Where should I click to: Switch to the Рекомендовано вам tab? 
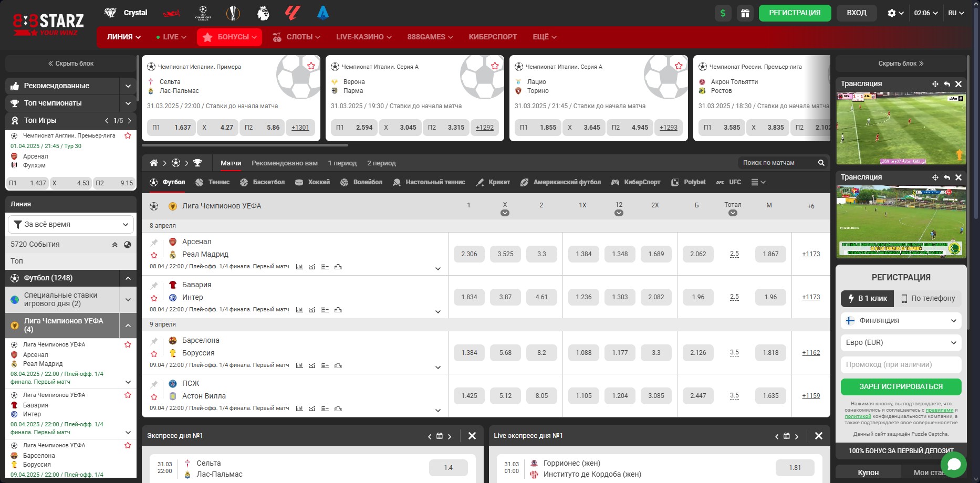[285, 163]
